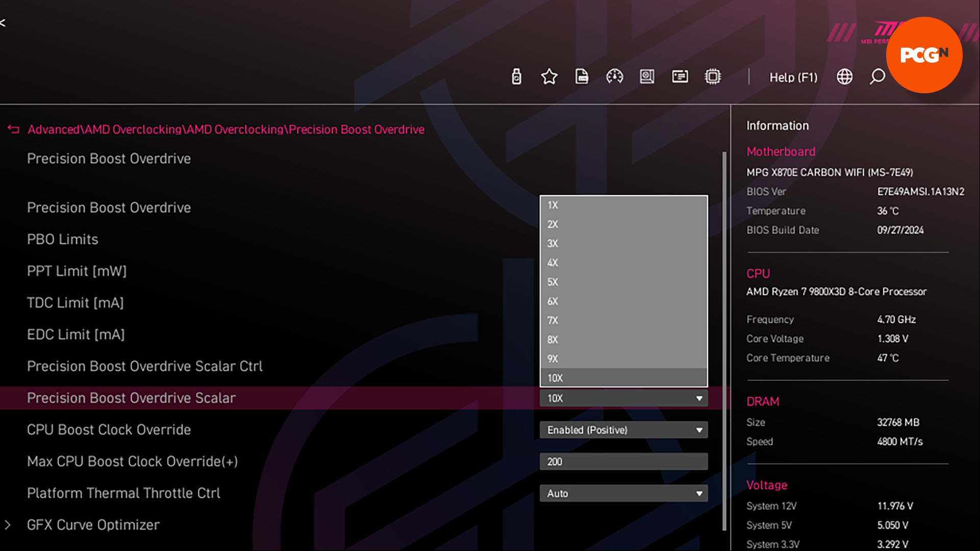Pick 6X from the dropdown list
This screenshot has height=551, width=980.
(x=623, y=301)
